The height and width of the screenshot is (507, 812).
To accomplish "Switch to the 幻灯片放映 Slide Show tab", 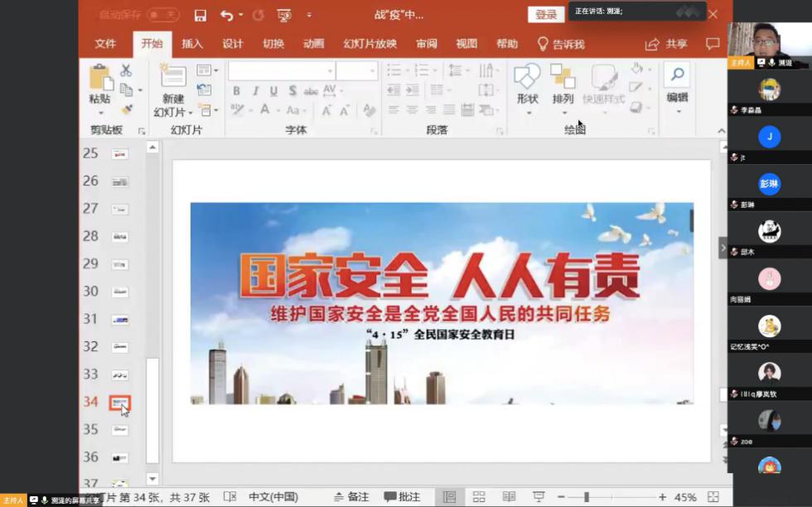I will click(370, 44).
